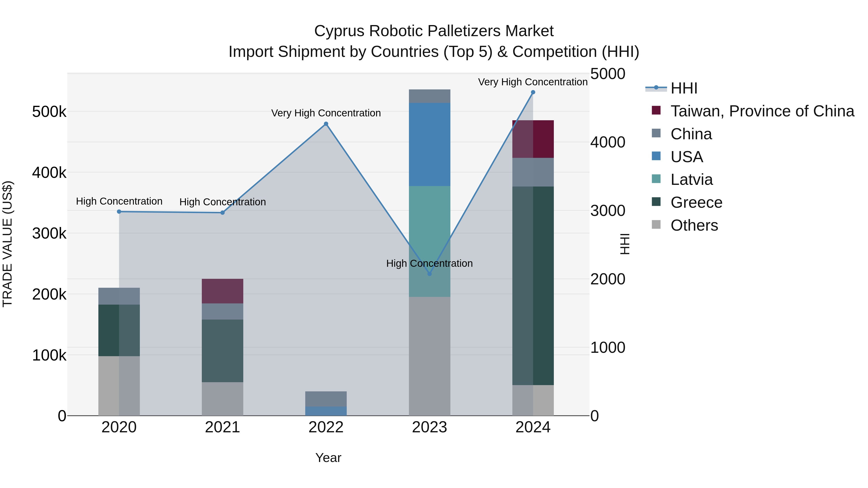The height and width of the screenshot is (488, 868).
Task: Click the 200k left axis tick label
Action: (49, 294)
